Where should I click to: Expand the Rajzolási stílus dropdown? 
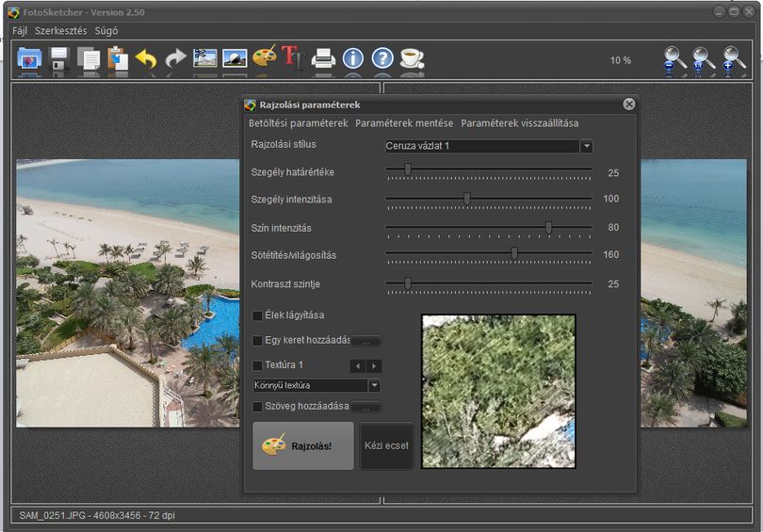[x=586, y=146]
